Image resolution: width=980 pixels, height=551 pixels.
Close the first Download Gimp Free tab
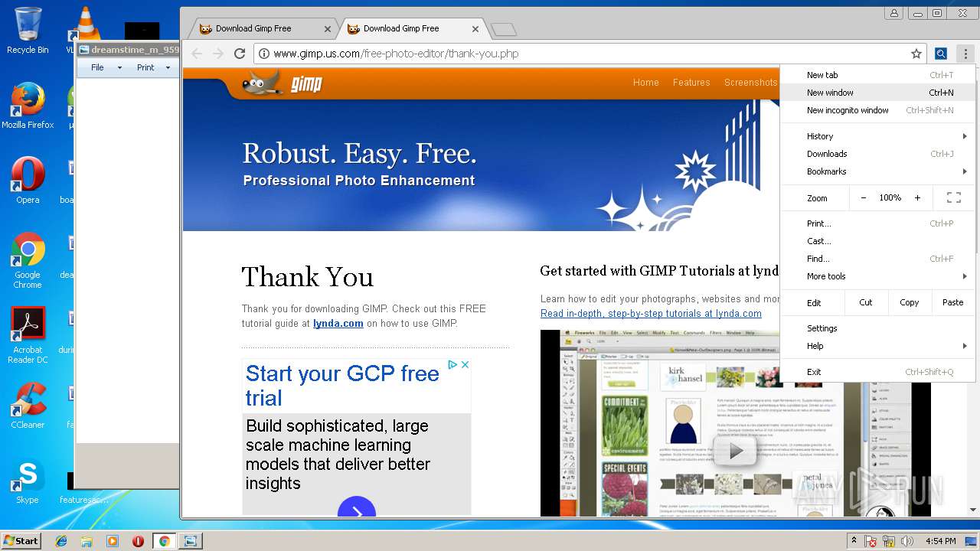click(x=328, y=29)
